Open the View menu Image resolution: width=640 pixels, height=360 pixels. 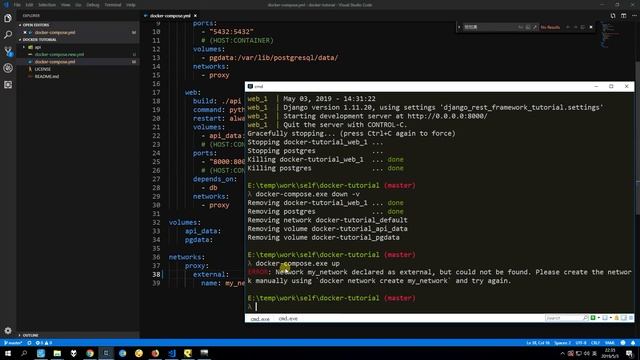click(x=65, y=5)
